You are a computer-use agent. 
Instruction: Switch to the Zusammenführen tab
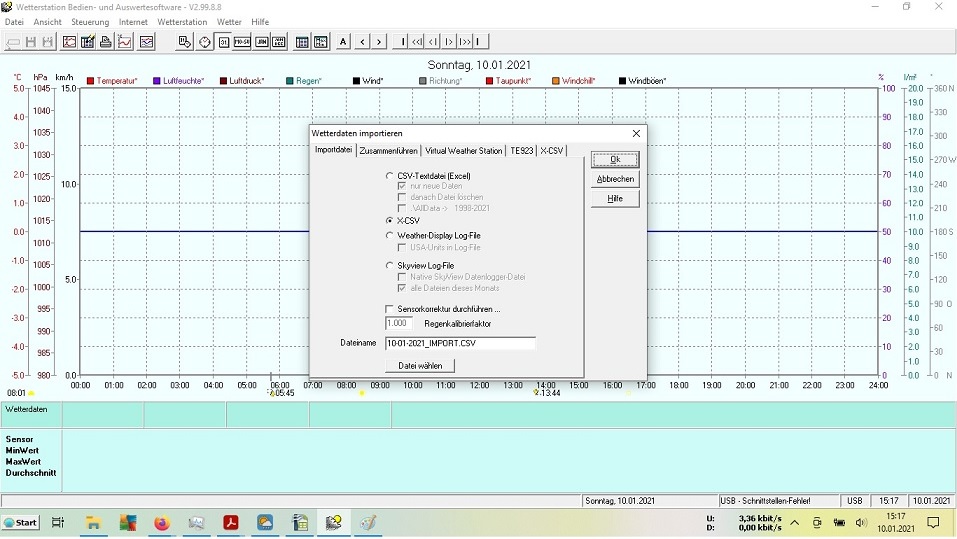388,151
